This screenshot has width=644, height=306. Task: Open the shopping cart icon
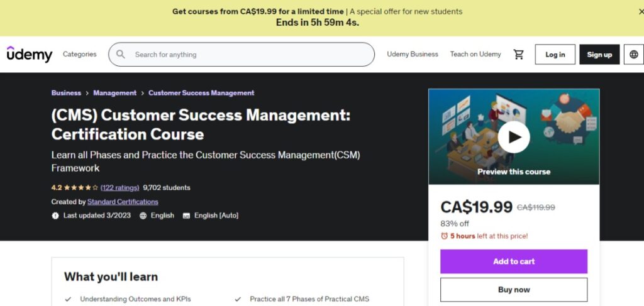518,54
